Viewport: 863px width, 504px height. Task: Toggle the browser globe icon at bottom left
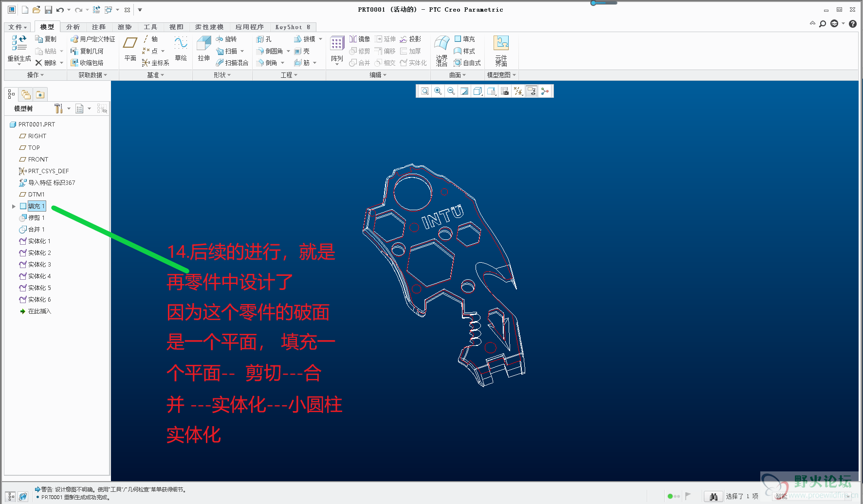pyautogui.click(x=23, y=497)
